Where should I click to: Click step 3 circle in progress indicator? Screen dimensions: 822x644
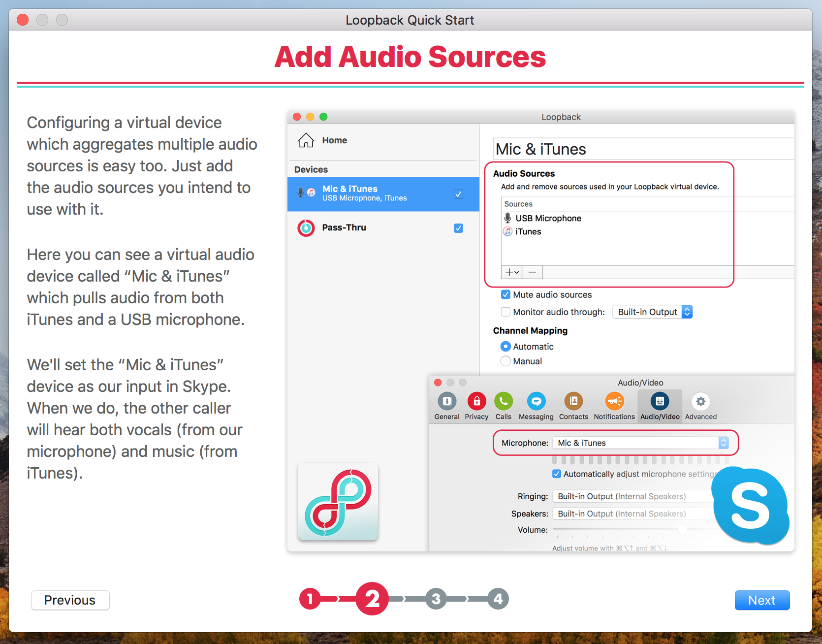click(436, 599)
